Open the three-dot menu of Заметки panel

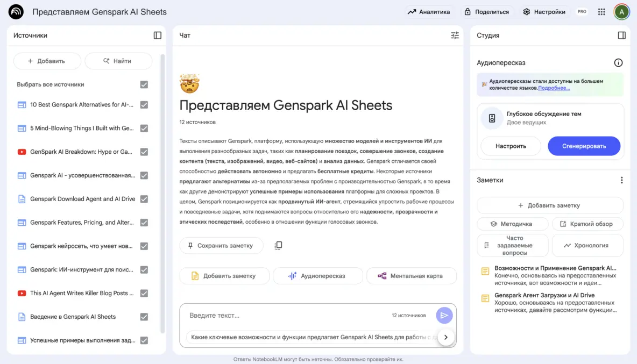(622, 180)
